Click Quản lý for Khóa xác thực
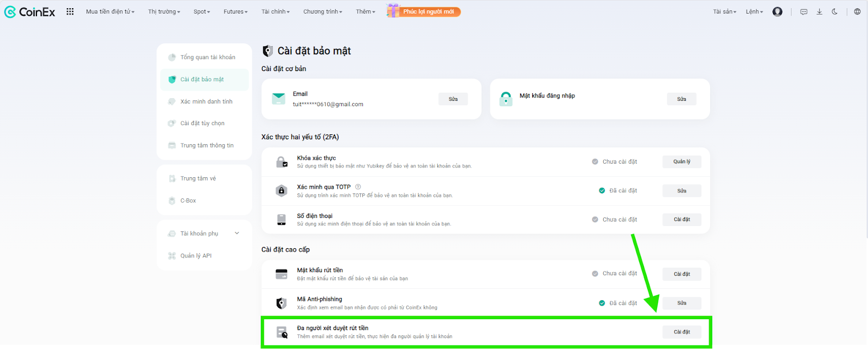Viewport: 868px width, 349px height. click(681, 161)
